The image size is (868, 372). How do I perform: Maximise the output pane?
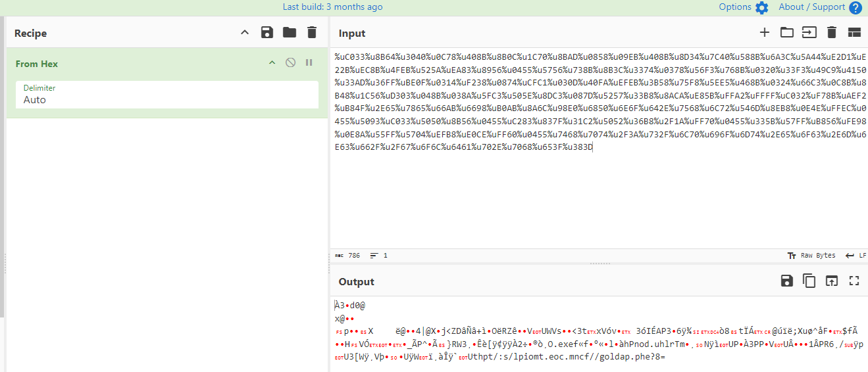click(x=854, y=281)
